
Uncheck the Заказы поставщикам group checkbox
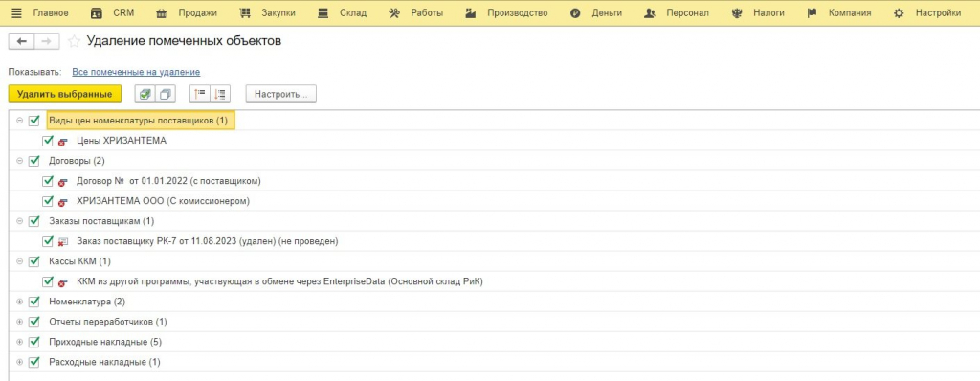(x=33, y=221)
